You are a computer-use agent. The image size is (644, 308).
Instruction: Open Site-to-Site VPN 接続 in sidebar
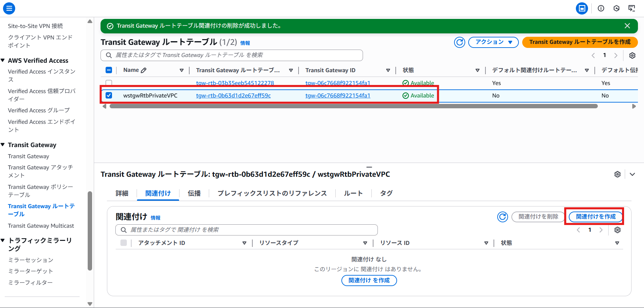tap(35, 26)
